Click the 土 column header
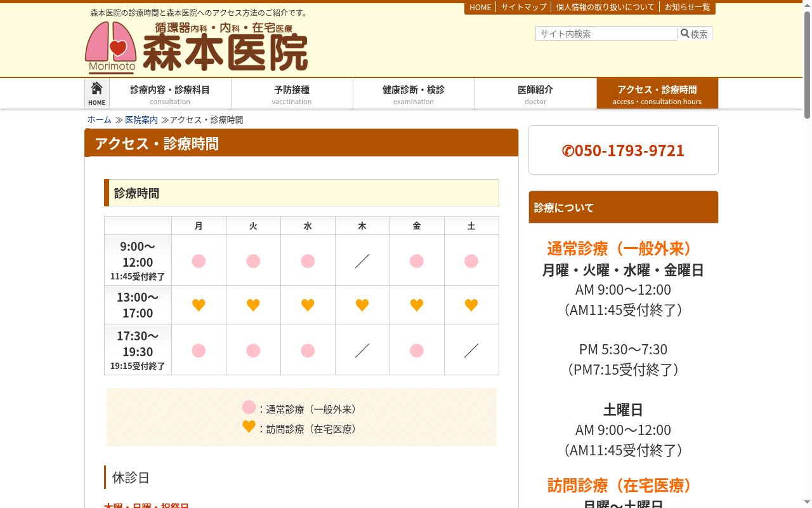Image resolution: width=812 pixels, height=508 pixels. click(471, 226)
